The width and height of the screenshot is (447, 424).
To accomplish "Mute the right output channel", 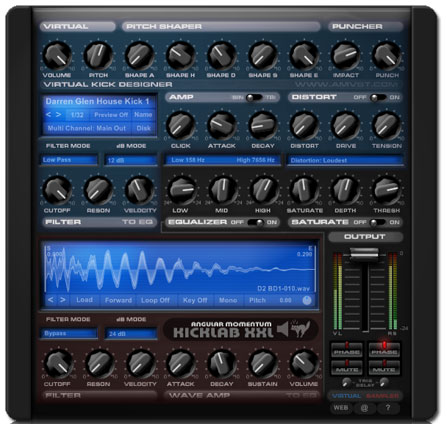I will tap(384, 367).
